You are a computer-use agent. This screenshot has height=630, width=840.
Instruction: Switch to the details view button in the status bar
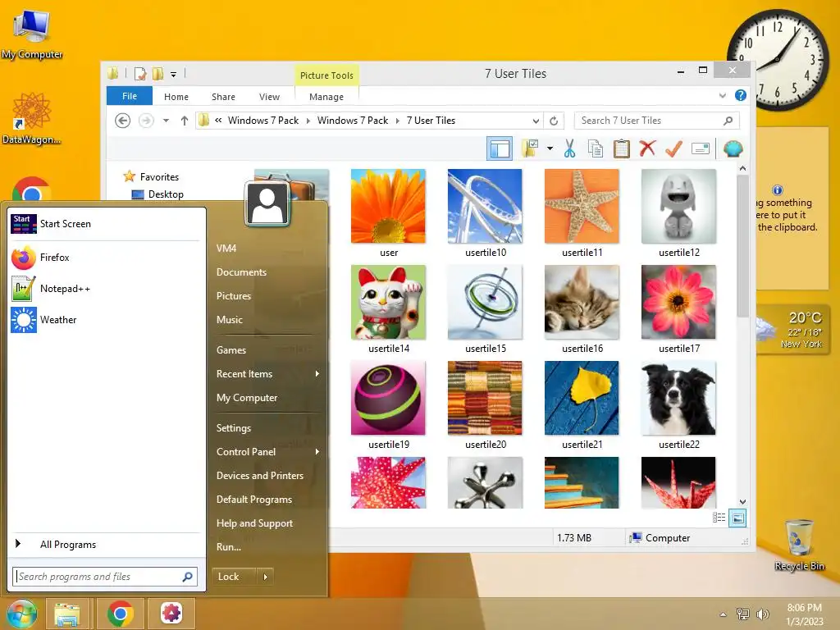tap(719, 518)
